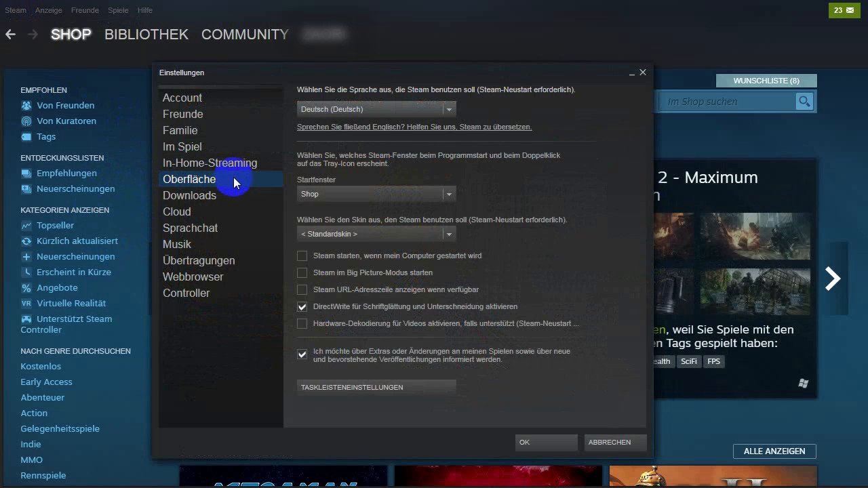Click the FPS tag
The height and width of the screenshot is (488, 868).
tap(714, 361)
